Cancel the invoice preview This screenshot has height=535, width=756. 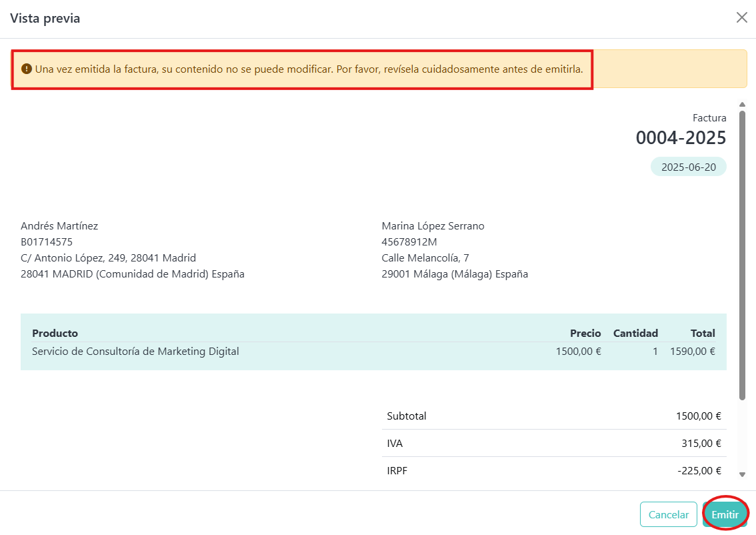[x=668, y=514]
